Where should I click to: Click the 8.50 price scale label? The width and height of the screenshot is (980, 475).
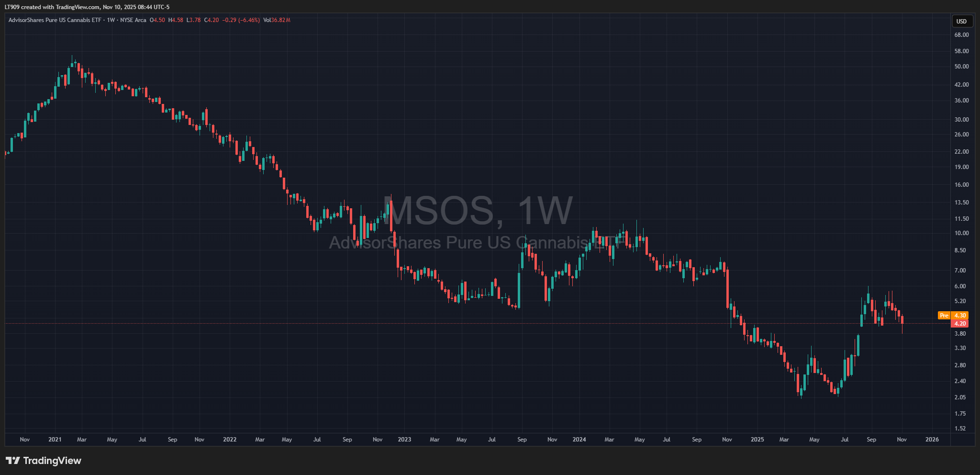coord(960,250)
